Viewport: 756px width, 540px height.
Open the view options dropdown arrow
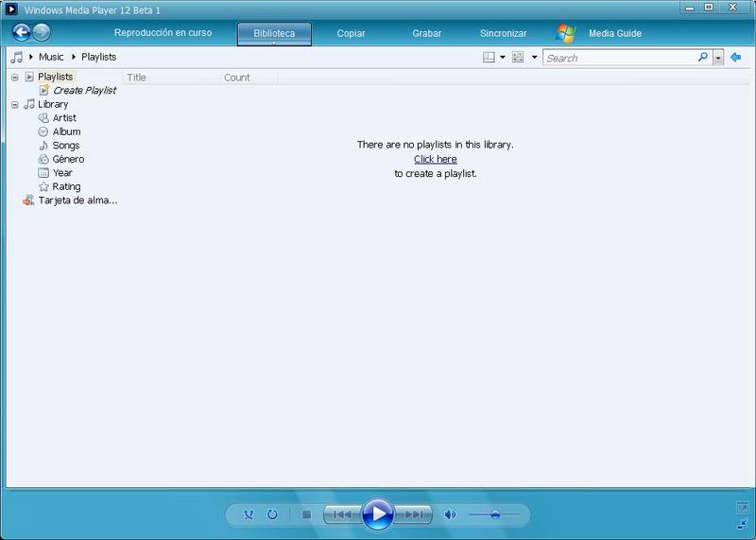534,58
